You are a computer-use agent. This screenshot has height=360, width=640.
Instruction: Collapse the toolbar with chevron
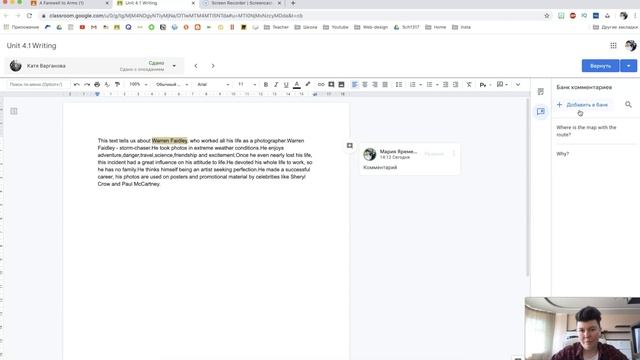[518, 84]
